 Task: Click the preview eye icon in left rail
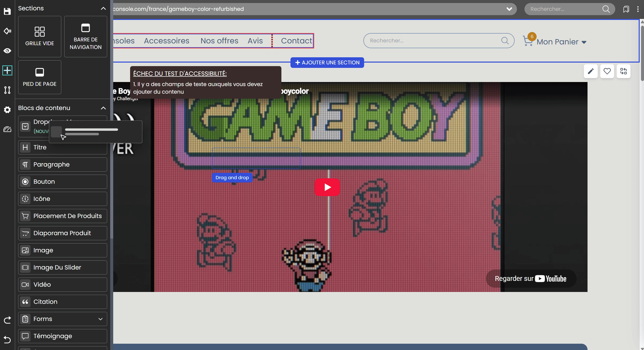pyautogui.click(x=7, y=51)
